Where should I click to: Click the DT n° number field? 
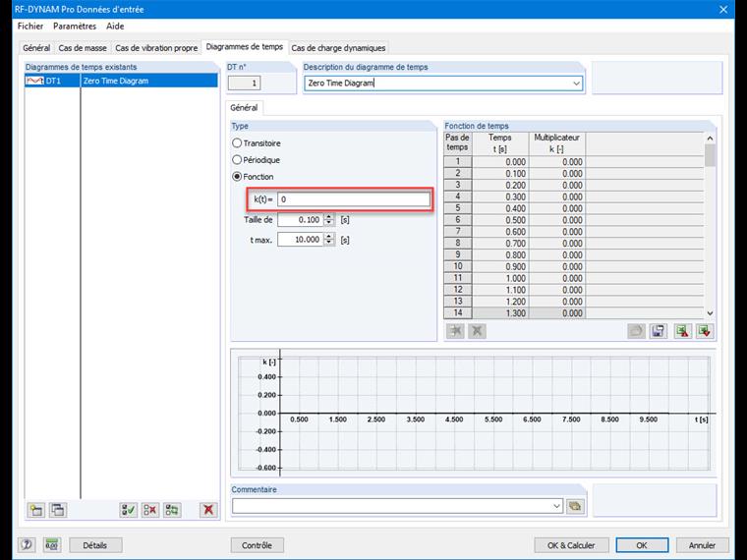pyautogui.click(x=244, y=84)
